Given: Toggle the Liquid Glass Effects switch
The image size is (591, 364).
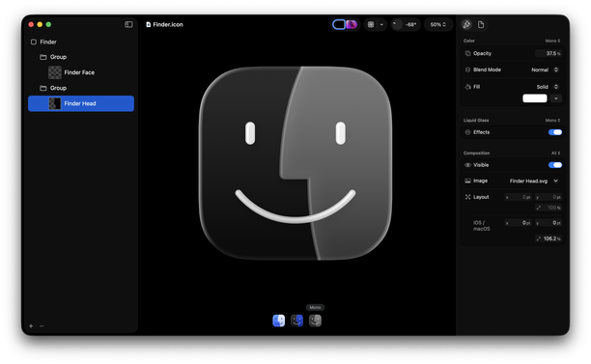Looking at the screenshot, I should click(555, 132).
